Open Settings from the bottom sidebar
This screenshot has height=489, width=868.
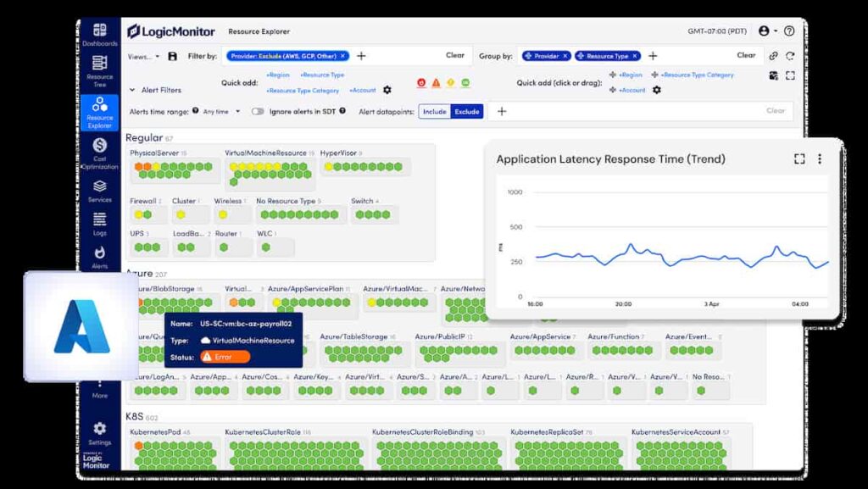(x=100, y=428)
